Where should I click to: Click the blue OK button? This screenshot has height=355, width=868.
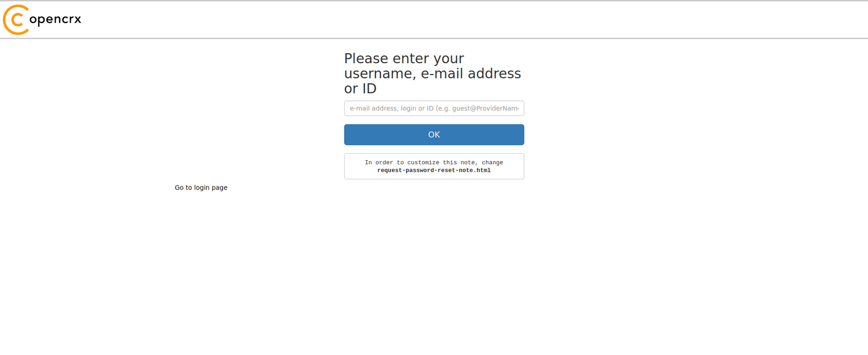434,135
